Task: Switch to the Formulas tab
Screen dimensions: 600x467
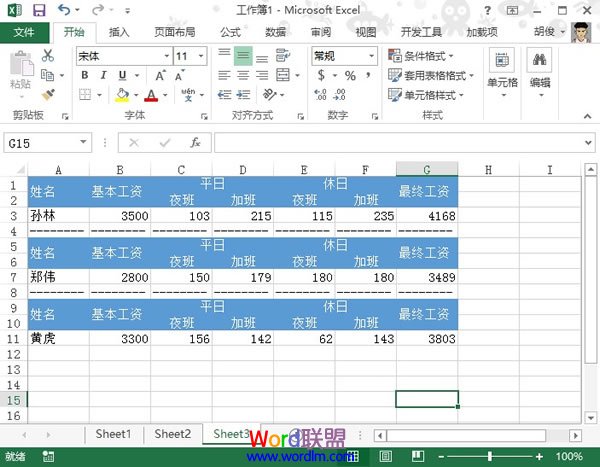Action: coord(230,32)
